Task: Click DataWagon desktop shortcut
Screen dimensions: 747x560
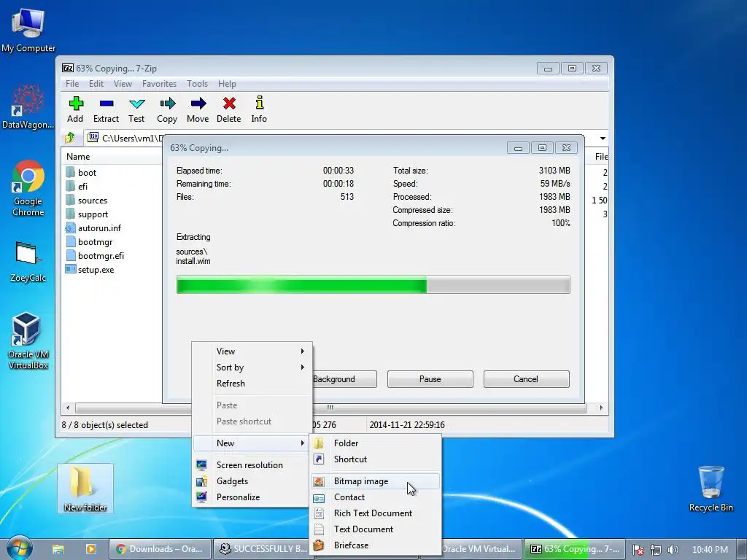Action: coord(28,106)
